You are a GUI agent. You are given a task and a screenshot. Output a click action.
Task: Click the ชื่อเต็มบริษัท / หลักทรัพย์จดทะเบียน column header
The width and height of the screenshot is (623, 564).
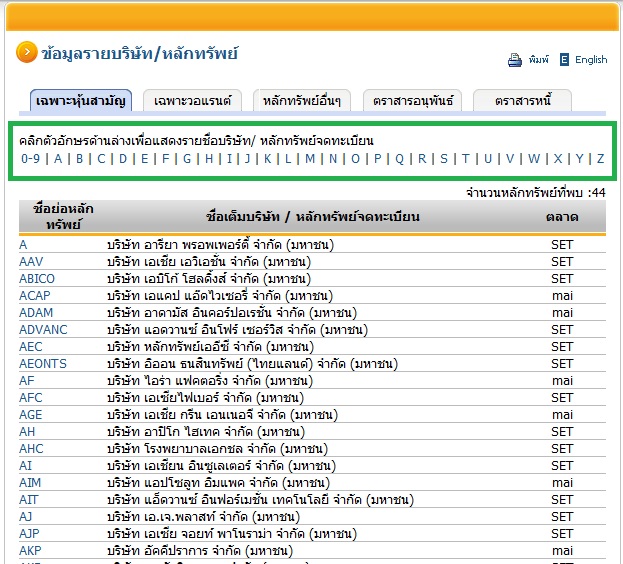click(x=313, y=217)
